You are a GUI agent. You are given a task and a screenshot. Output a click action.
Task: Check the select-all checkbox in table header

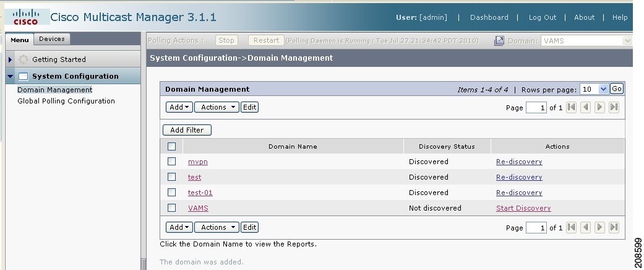(x=172, y=146)
